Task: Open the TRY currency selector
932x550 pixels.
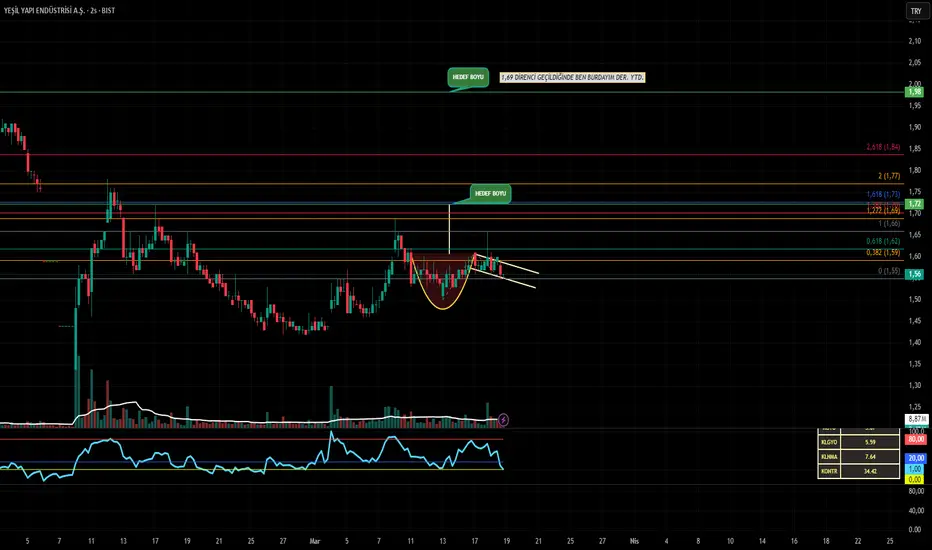Action: (916, 11)
